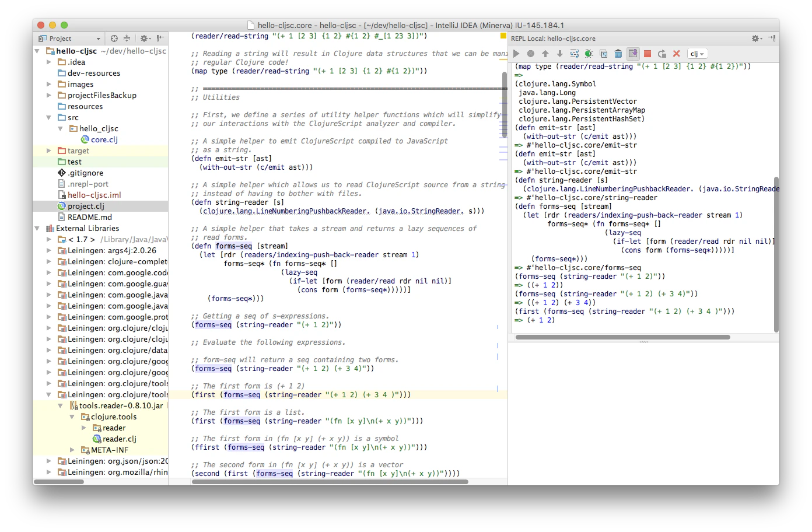The height and width of the screenshot is (532, 812).
Task: Click the REPL horizontal scrollbar
Action: tap(622, 337)
